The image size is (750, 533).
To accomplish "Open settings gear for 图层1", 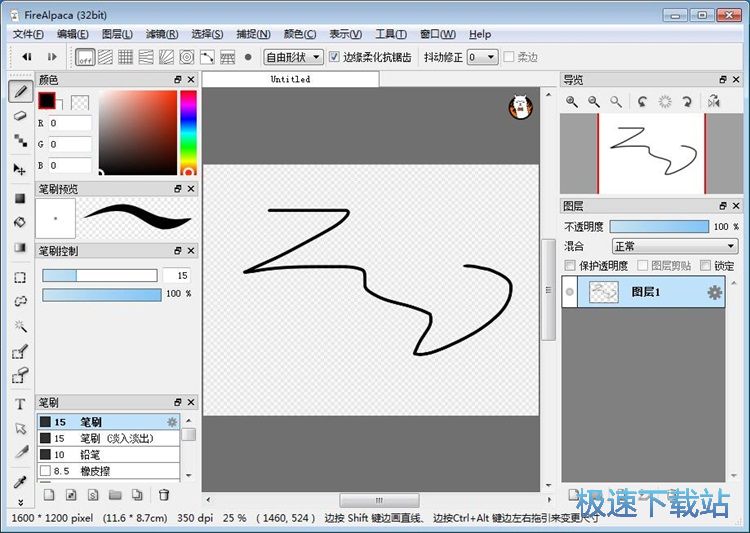I will point(714,292).
